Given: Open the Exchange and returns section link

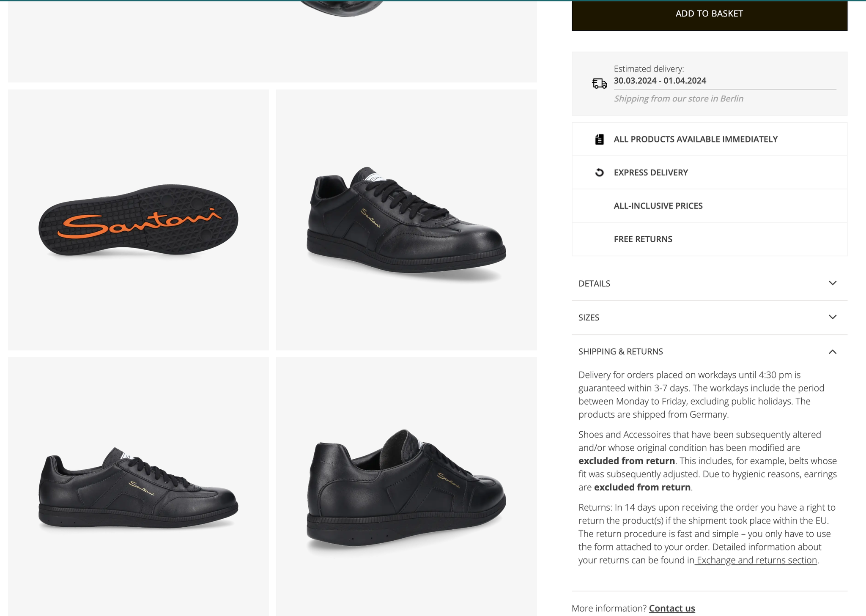Looking at the screenshot, I should pos(756,560).
